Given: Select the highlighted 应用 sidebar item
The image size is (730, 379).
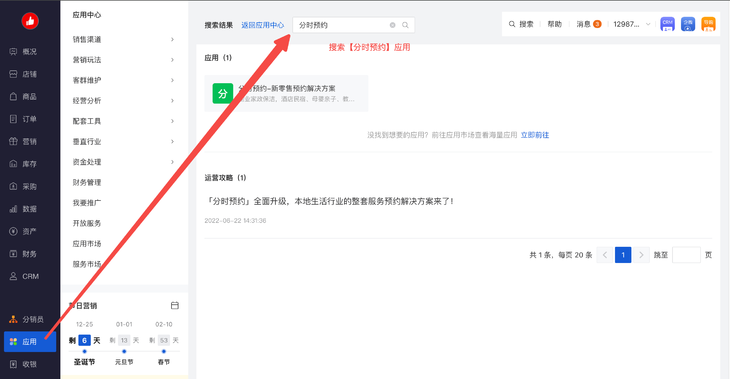Looking at the screenshot, I should click(x=30, y=342).
